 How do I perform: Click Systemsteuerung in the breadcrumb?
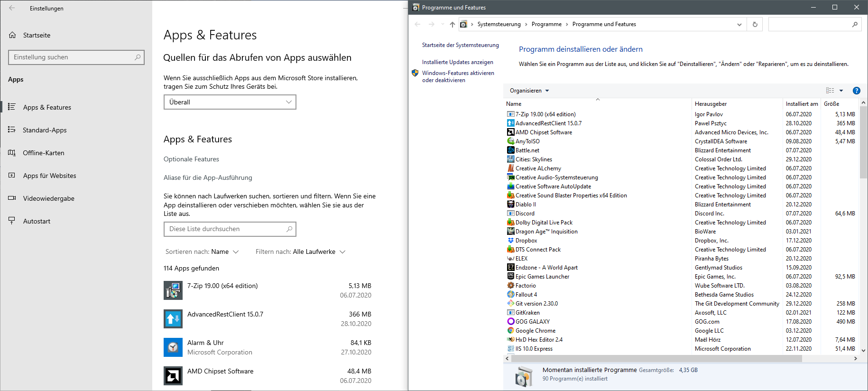[x=499, y=24]
